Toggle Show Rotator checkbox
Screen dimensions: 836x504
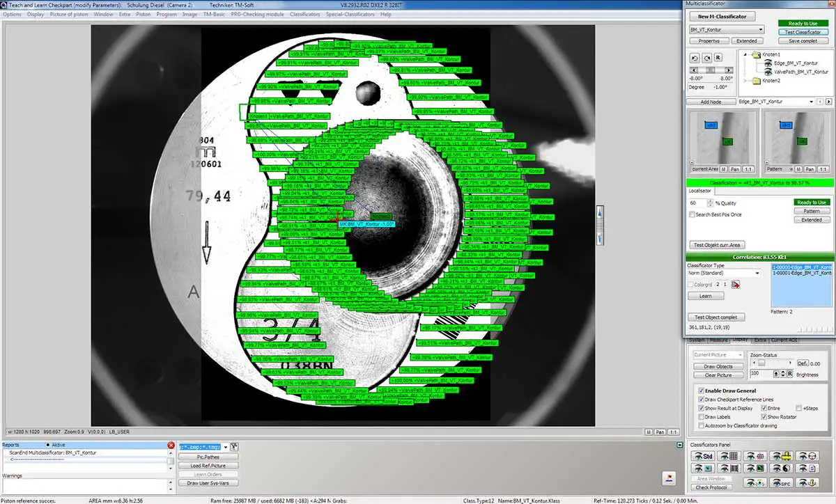tap(764, 417)
